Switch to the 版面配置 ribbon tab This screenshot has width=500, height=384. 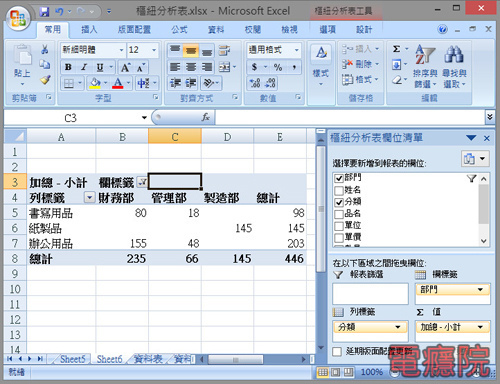click(x=134, y=30)
